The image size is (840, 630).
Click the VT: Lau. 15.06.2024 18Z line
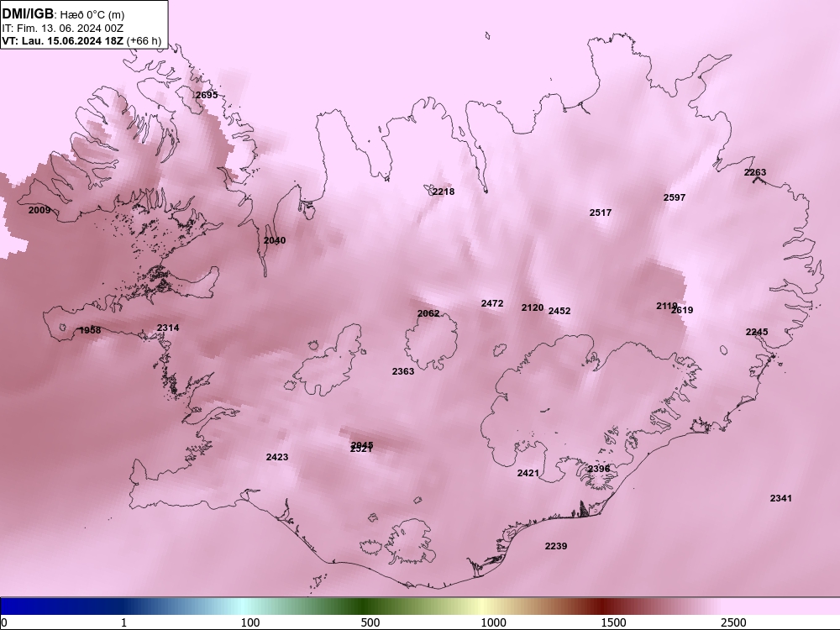tap(82, 40)
